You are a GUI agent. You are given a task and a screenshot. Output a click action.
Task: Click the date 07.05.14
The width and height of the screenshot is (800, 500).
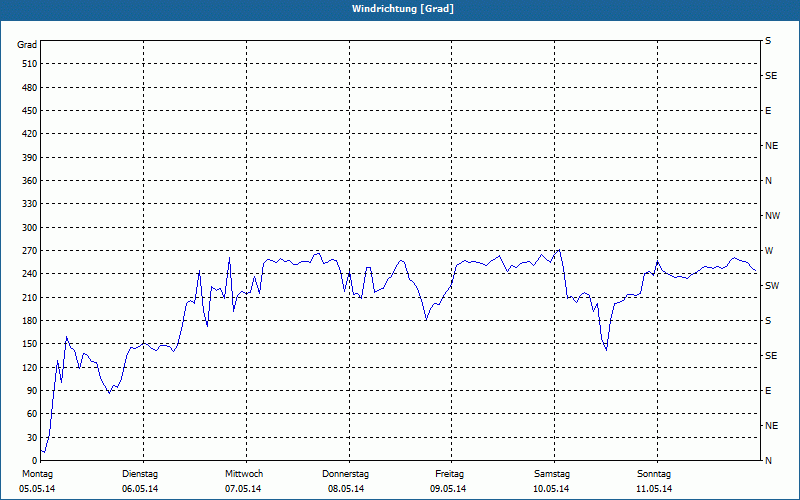pos(243,489)
